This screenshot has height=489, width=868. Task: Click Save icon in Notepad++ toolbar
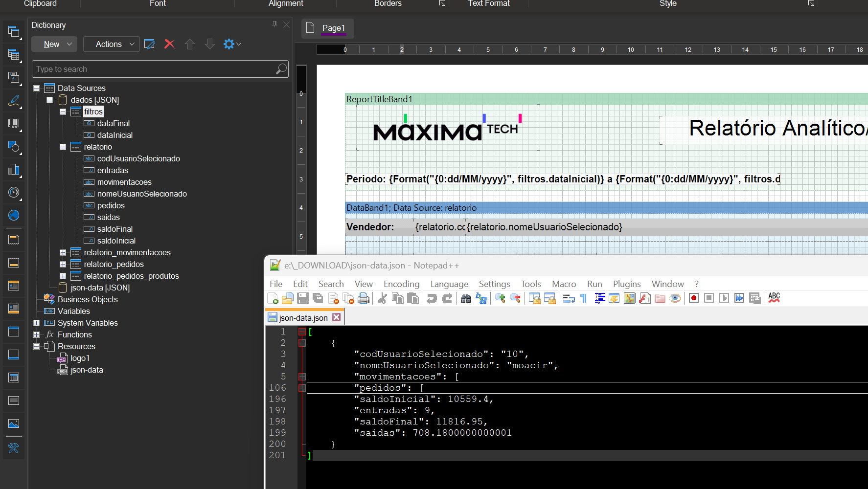(x=303, y=298)
